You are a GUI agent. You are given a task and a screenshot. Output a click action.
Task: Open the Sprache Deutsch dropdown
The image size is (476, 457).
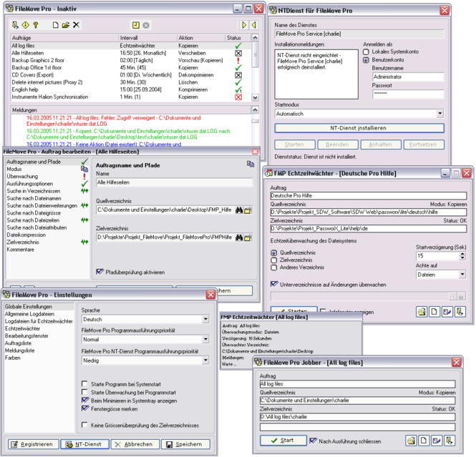205,319
